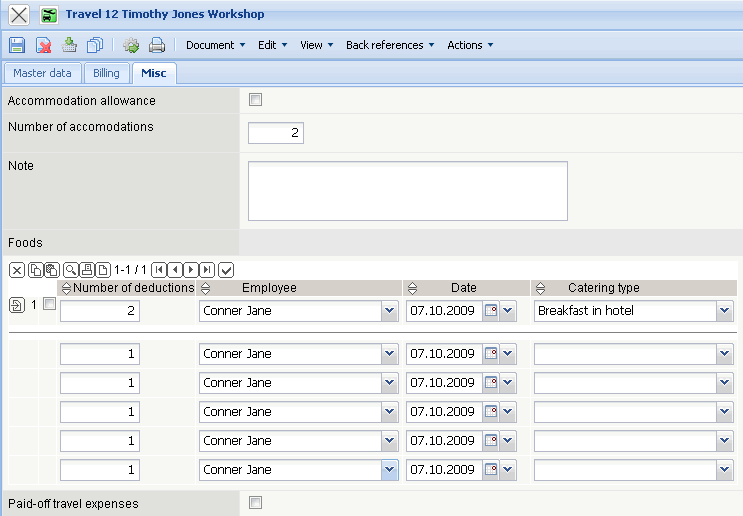Open the Actions menu
Image resolution: width=743 pixels, height=516 pixels.
[470, 45]
